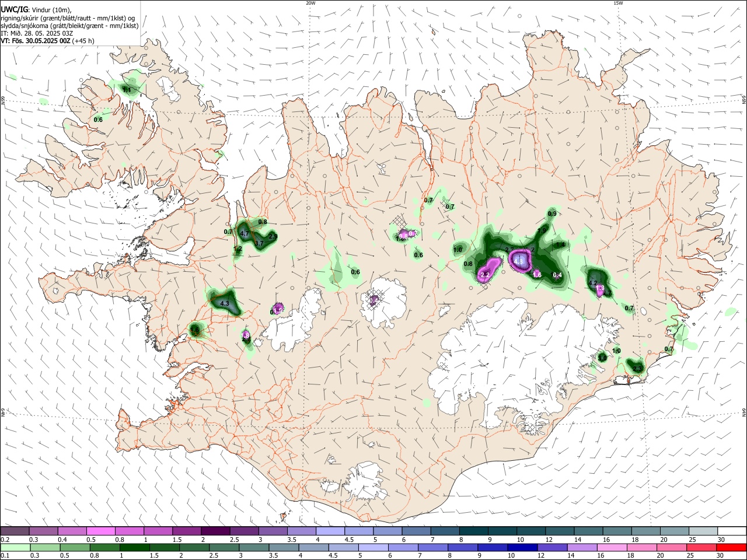Click the valid time 'VT: Fös. 30.05.2025 00Z (+45 h)'
This screenshot has height=560, width=747.
(48, 41)
